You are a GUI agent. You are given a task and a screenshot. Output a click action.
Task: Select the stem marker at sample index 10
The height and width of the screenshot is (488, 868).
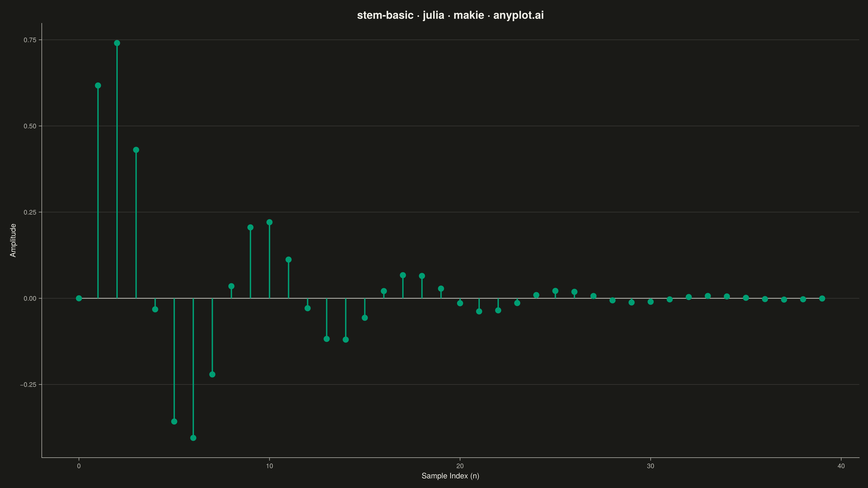coord(270,222)
